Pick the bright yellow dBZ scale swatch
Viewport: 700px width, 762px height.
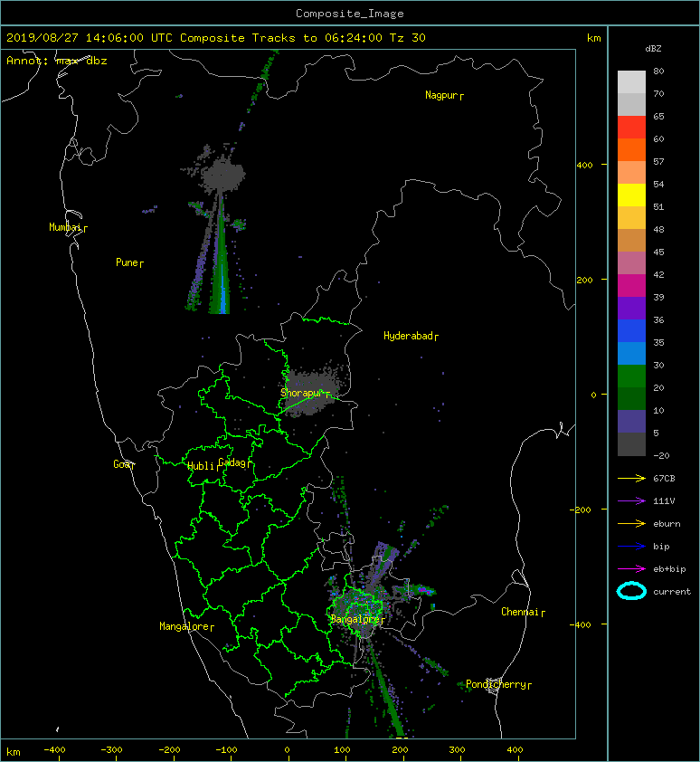[x=631, y=195]
